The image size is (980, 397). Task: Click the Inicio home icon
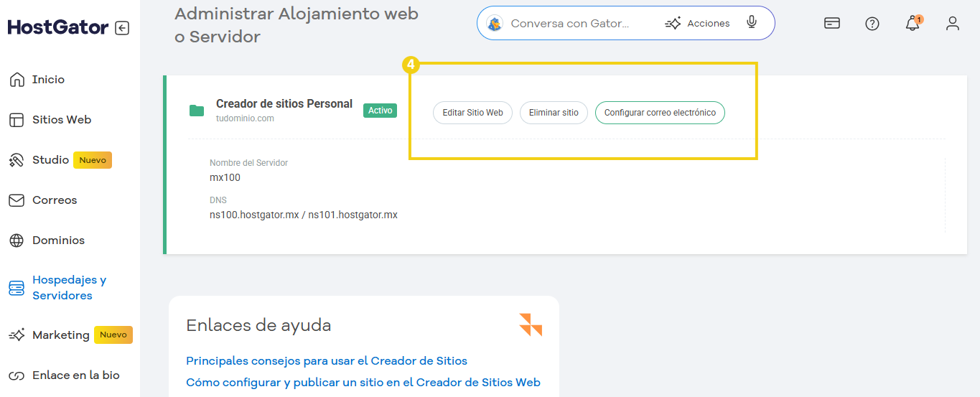pos(17,80)
